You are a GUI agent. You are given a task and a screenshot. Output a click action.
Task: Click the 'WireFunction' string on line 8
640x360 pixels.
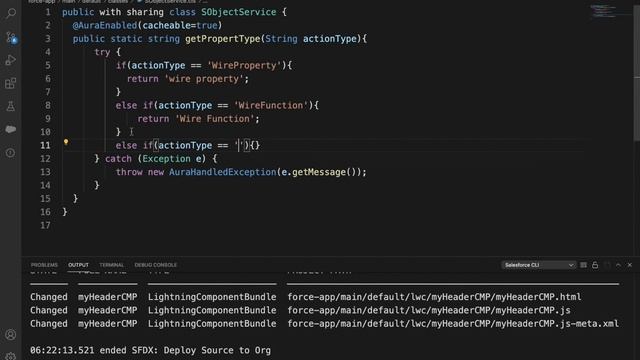click(271, 105)
